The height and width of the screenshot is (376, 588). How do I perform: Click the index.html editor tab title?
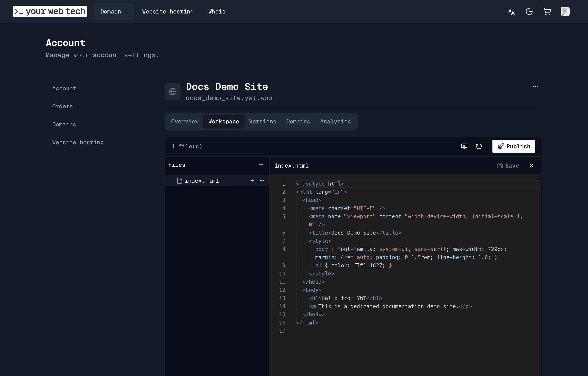[291, 166]
